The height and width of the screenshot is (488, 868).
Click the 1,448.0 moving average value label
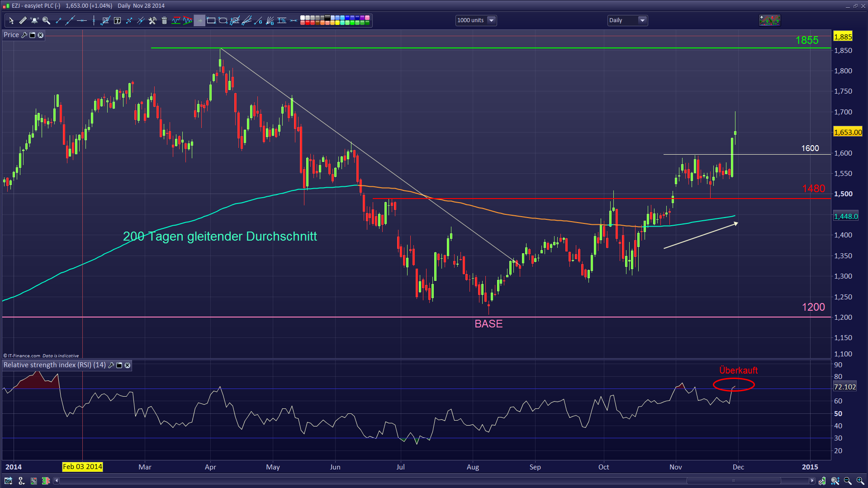[846, 216]
